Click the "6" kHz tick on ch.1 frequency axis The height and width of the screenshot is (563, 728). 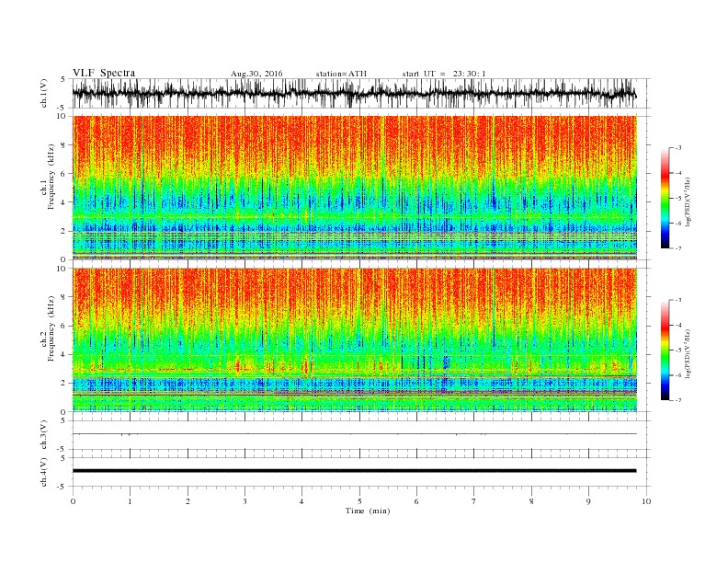pos(64,174)
